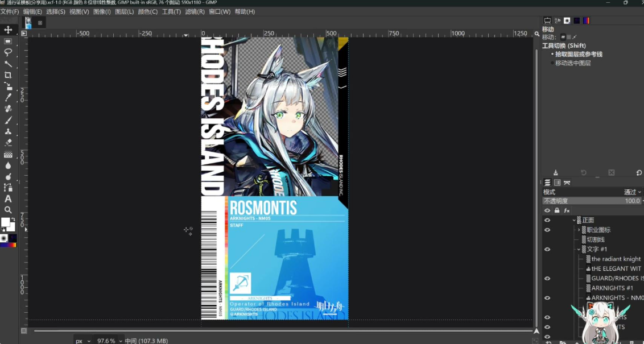The image size is (644, 344).
Task: Select the Dodge/Burn tool
Action: coord(8,176)
